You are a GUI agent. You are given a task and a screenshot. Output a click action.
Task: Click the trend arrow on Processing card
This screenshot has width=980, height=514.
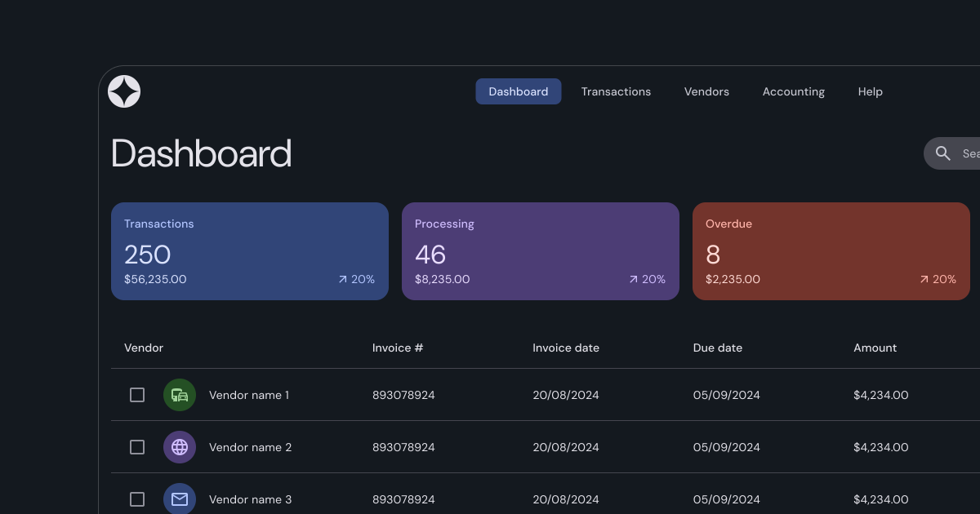pos(634,280)
